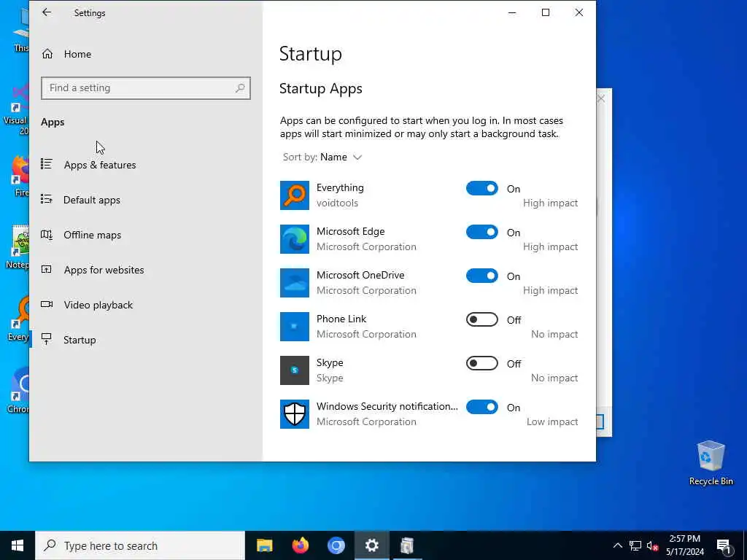Click the Apps for websites icon
Screen dimensions: 747x560
[46, 270]
